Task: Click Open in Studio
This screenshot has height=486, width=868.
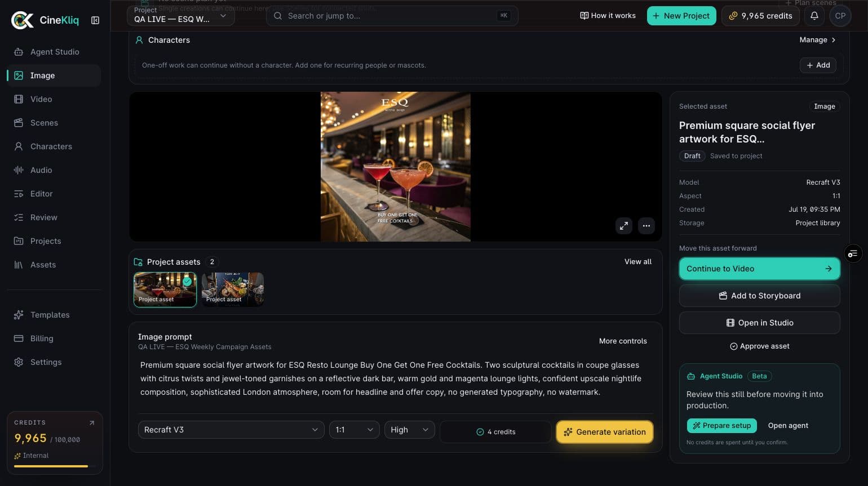Action: point(759,323)
